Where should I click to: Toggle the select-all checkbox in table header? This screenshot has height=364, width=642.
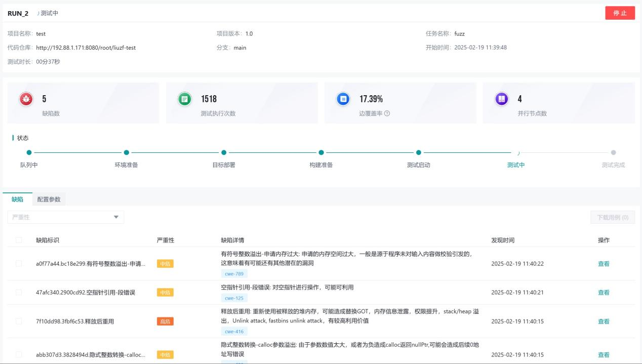click(x=19, y=240)
